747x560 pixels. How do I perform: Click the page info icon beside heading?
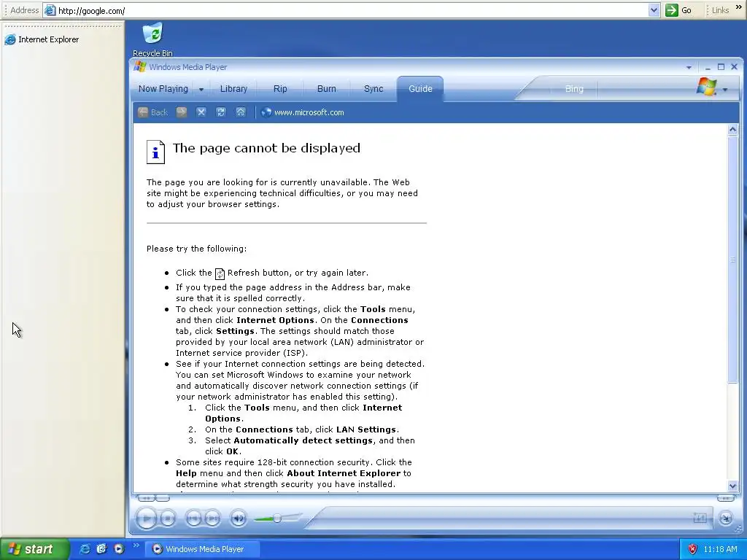pyautogui.click(x=155, y=152)
